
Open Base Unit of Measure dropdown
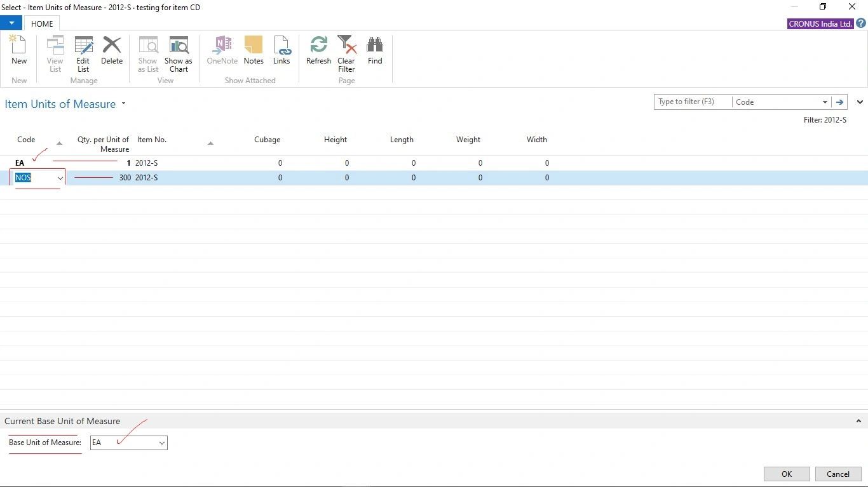point(162,443)
